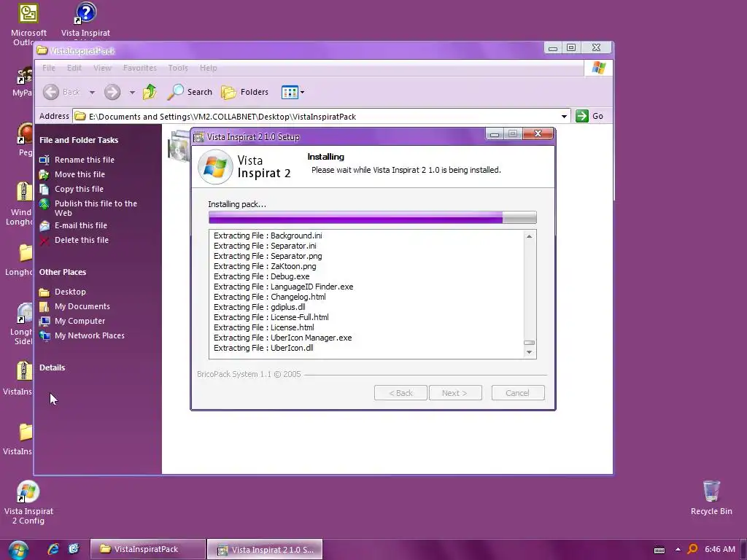Click E-mail this file

80,225
